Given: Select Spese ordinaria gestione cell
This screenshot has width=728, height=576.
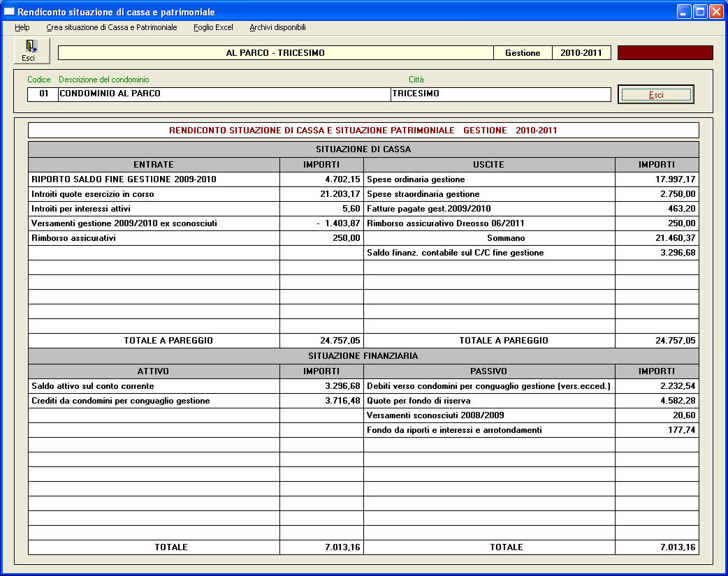Looking at the screenshot, I should [x=489, y=179].
